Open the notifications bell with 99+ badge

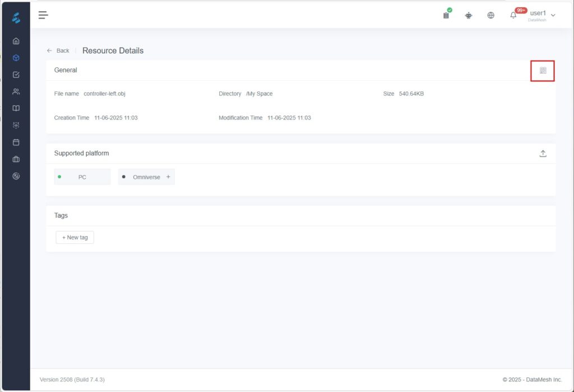tap(513, 15)
